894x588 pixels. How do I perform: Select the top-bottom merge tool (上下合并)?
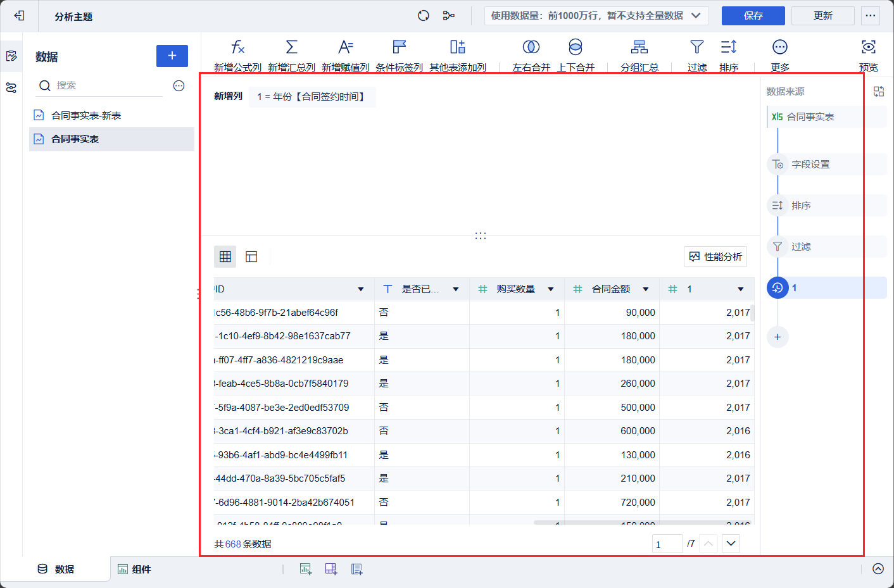(576, 55)
